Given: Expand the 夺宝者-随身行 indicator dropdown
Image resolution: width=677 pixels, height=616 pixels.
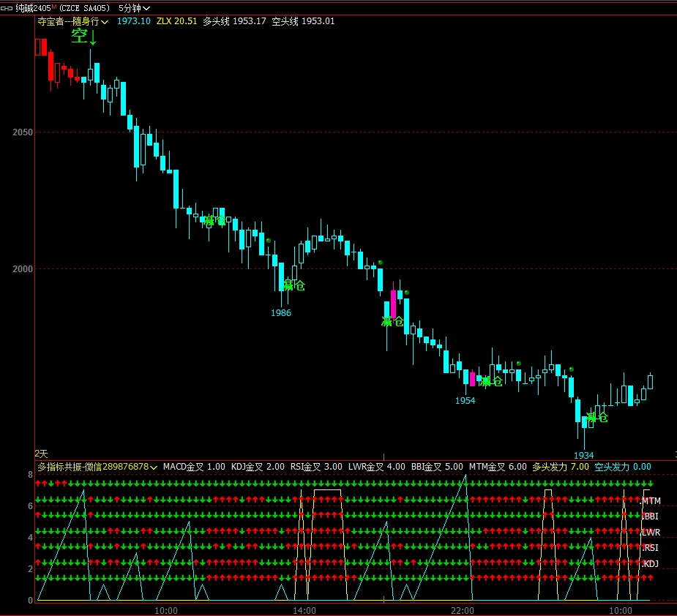Looking at the screenshot, I should pyautogui.click(x=105, y=22).
